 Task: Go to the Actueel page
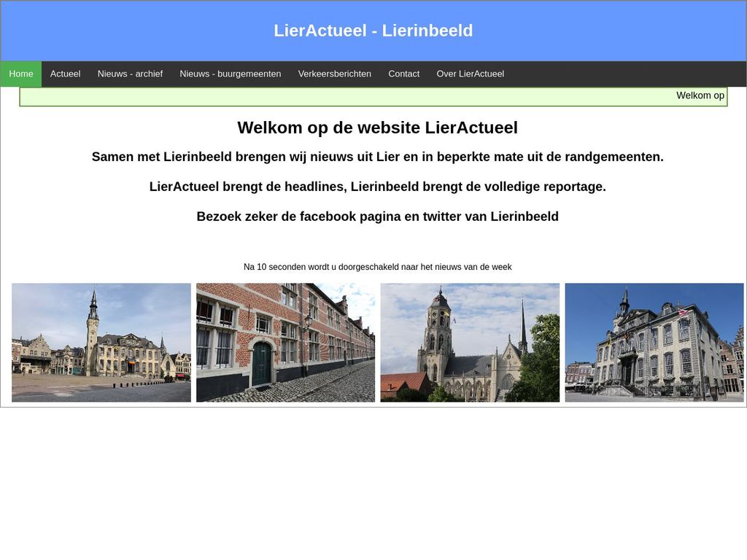pos(65,74)
